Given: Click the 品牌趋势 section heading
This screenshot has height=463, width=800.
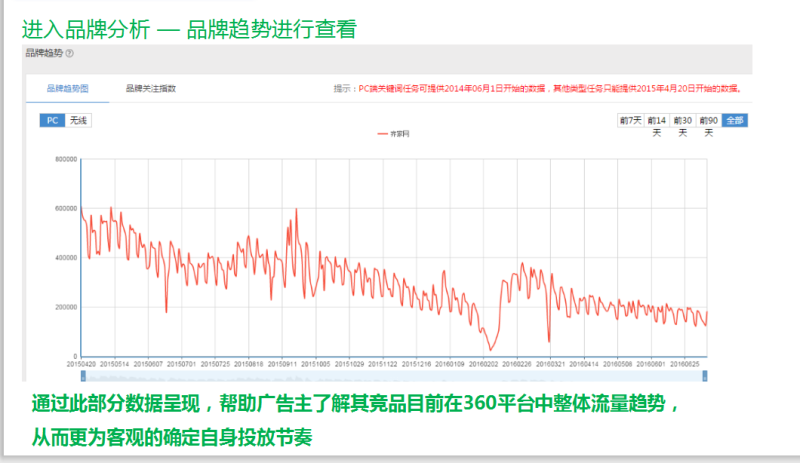Looking at the screenshot, I should [x=44, y=54].
